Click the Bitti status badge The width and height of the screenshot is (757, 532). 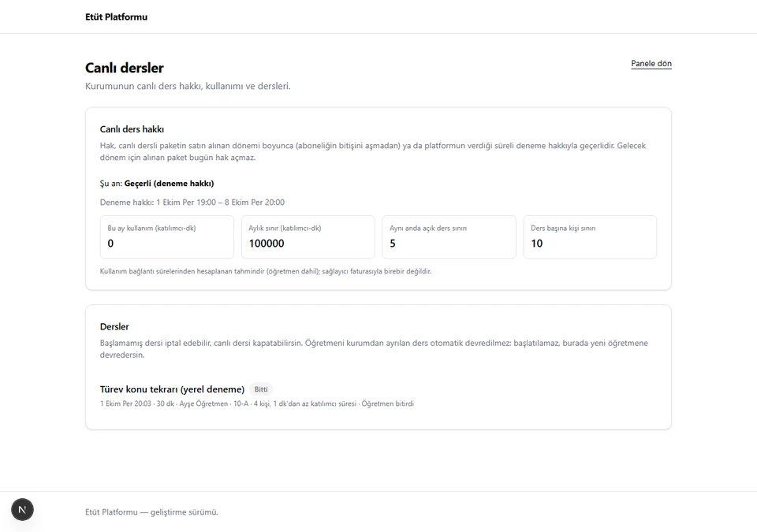click(x=261, y=389)
